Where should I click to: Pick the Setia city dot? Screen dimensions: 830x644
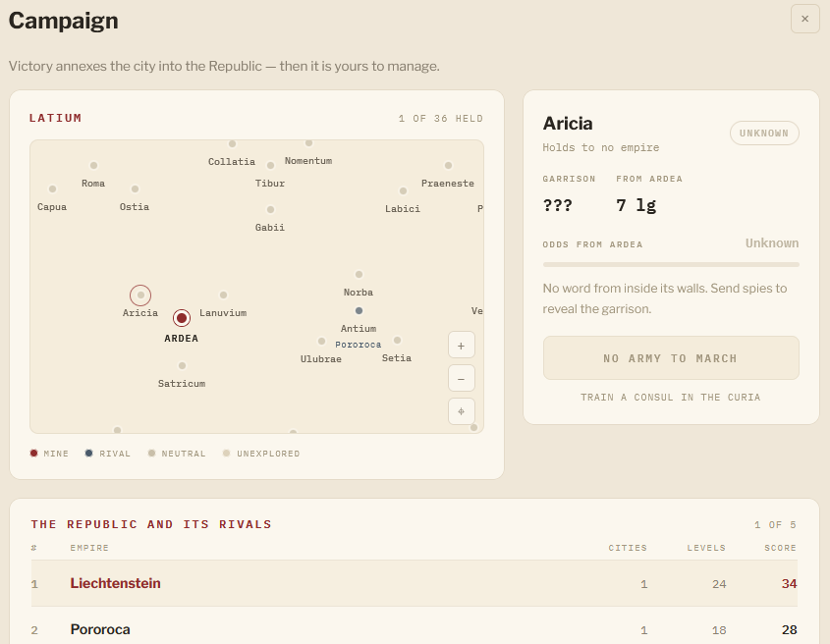click(397, 341)
